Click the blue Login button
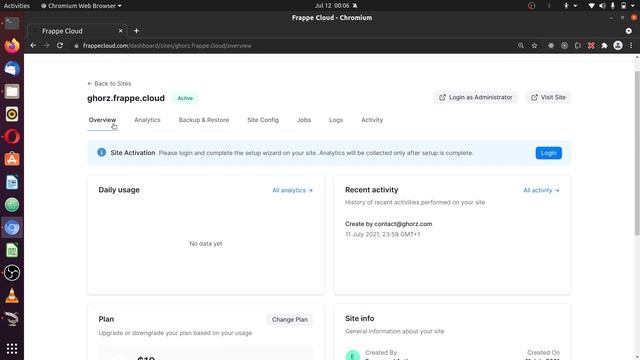This screenshot has height=360, width=640. (549, 153)
